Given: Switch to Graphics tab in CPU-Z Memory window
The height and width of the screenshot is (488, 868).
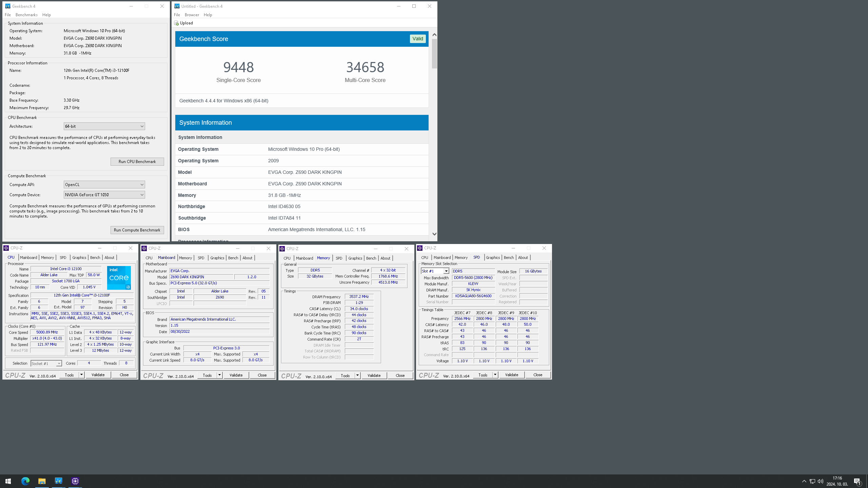Looking at the screenshot, I should point(355,258).
